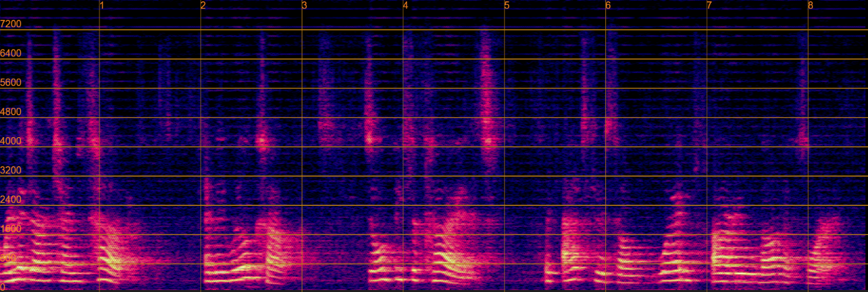Click the 4-second time marker label
The height and width of the screenshot is (292, 868).
pyautogui.click(x=406, y=6)
